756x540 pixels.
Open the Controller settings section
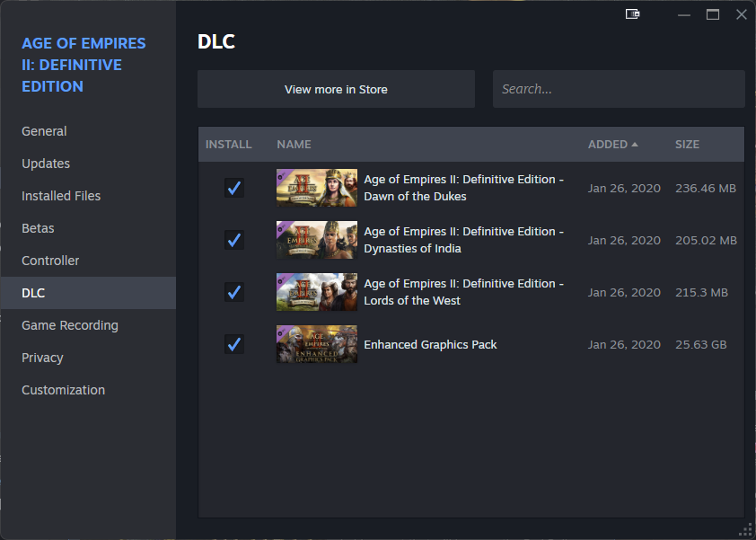coord(88,261)
